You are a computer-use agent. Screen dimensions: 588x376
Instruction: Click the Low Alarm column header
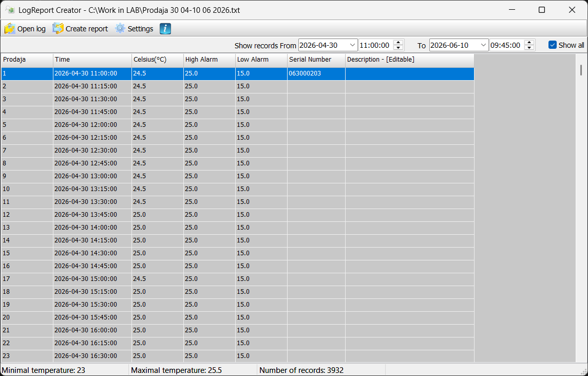tap(261, 60)
